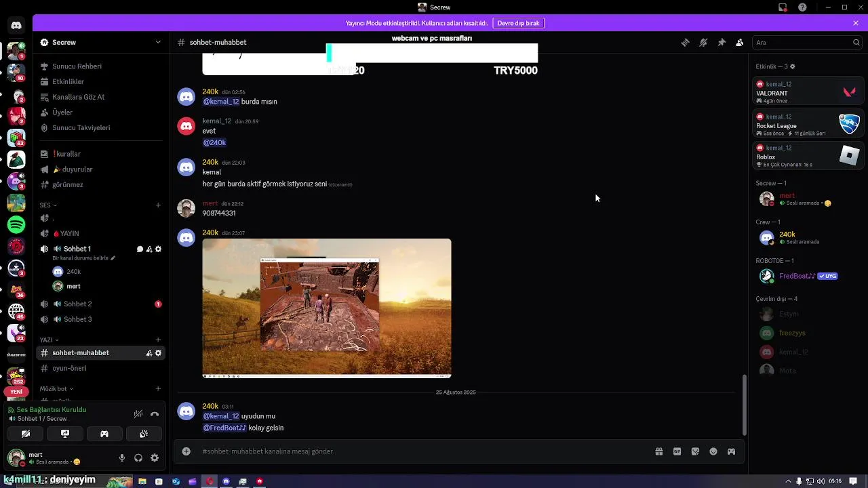Open Üyeler list
The image size is (868, 488).
point(101,113)
